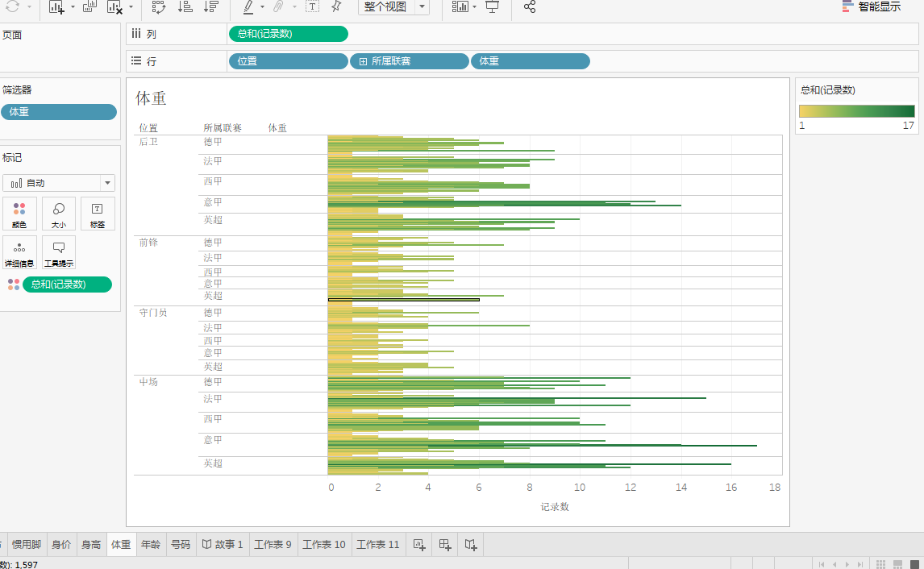The width and height of the screenshot is (924, 569).
Task: Click the refresh icon in the toolbar
Action: (x=12, y=7)
